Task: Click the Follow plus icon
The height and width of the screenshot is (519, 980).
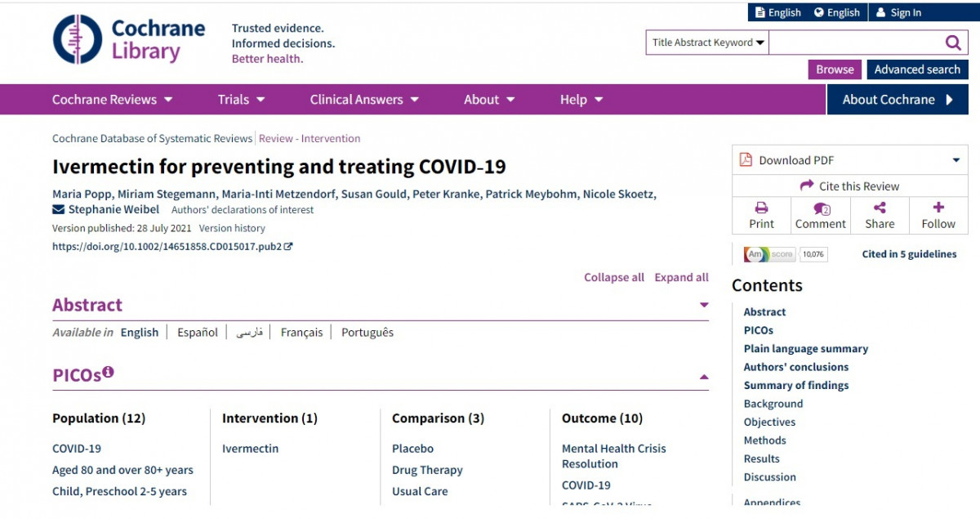Action: (938, 208)
